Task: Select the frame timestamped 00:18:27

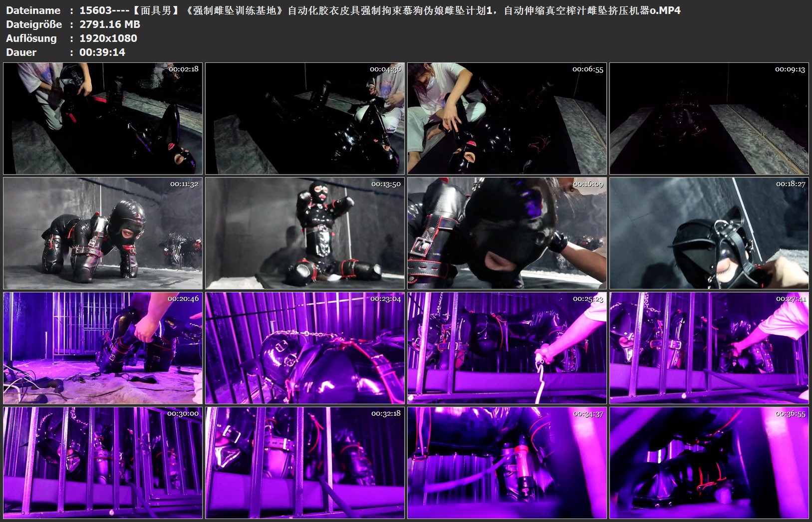Action: pos(709,233)
